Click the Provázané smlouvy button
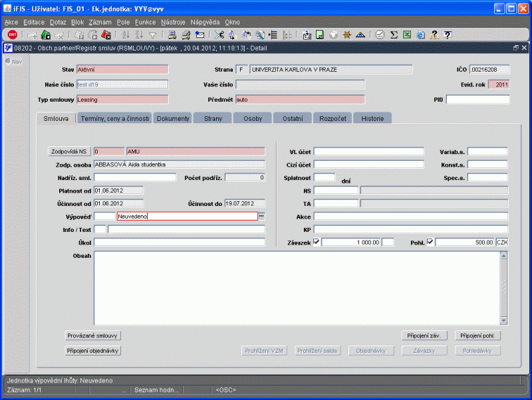Viewport: 532px width, 400px height. coord(92,336)
